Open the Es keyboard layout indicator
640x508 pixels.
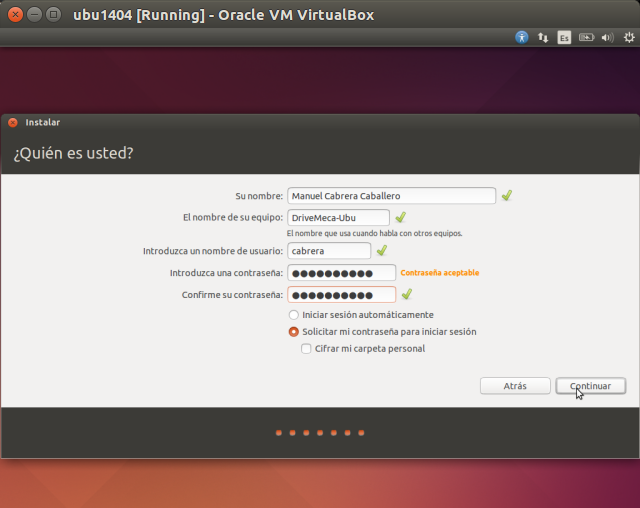click(x=564, y=38)
